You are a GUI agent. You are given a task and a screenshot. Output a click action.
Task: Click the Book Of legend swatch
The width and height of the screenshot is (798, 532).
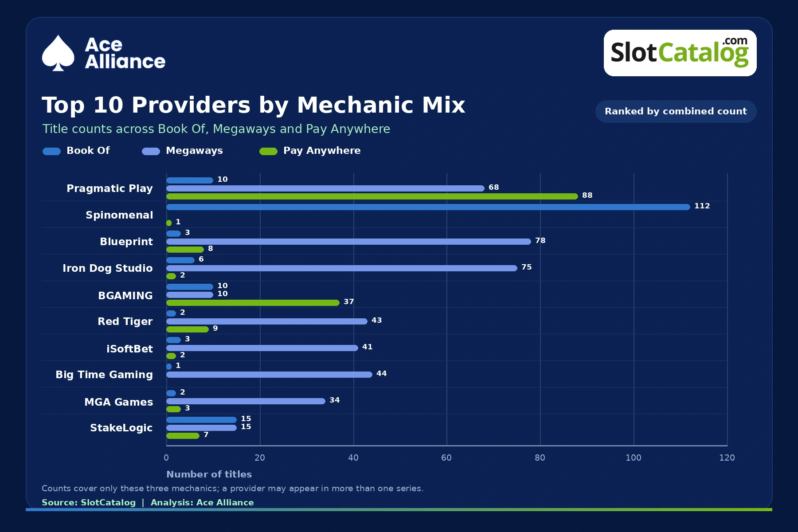[51, 151]
